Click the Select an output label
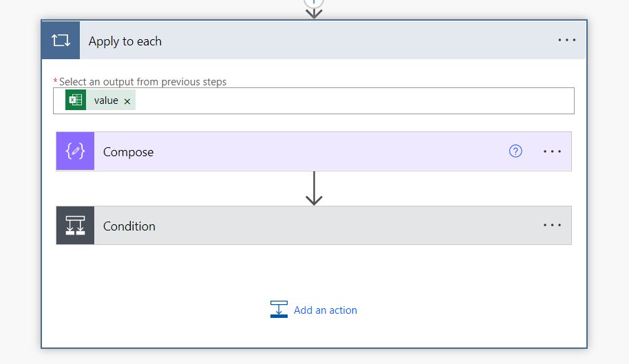Image resolution: width=629 pixels, height=364 pixels. coord(142,82)
